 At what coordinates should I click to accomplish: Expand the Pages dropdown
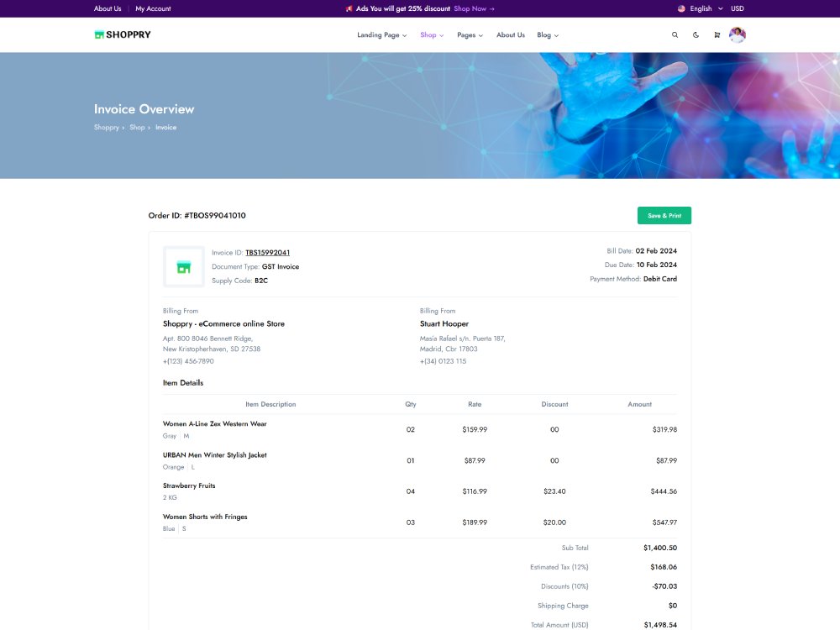tap(468, 35)
